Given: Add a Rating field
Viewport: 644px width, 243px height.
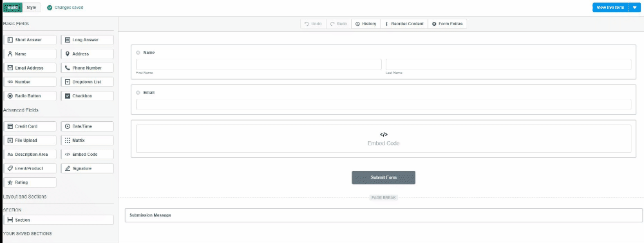Looking at the screenshot, I should point(30,182).
